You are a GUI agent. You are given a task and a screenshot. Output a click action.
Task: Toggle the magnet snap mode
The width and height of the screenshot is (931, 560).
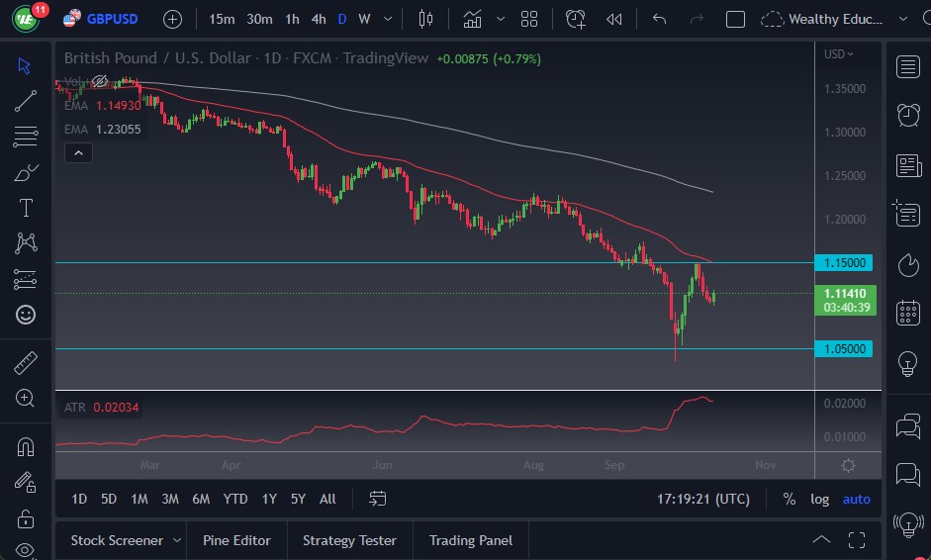tap(26, 446)
